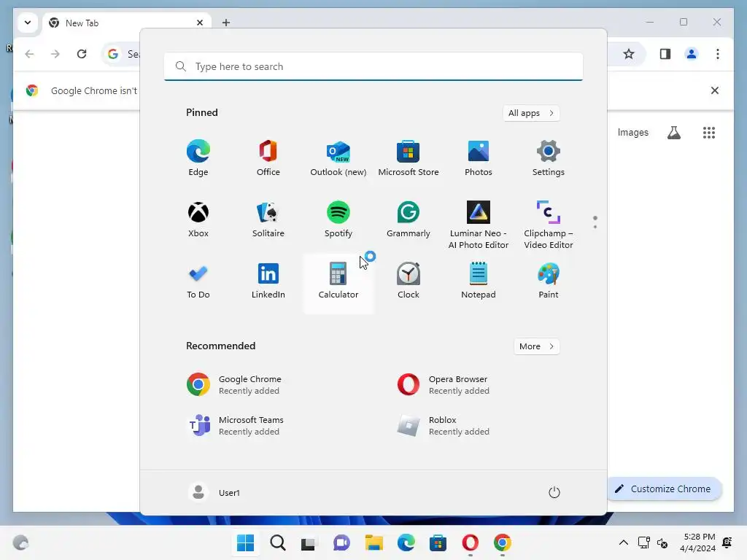
Task: Launch Spotify from Start menu
Action: pos(338,219)
